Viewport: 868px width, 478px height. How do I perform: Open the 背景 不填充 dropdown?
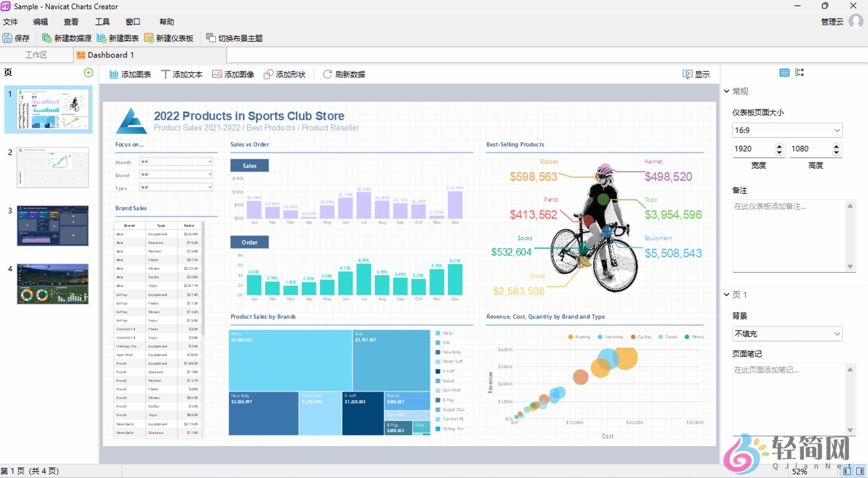(787, 334)
